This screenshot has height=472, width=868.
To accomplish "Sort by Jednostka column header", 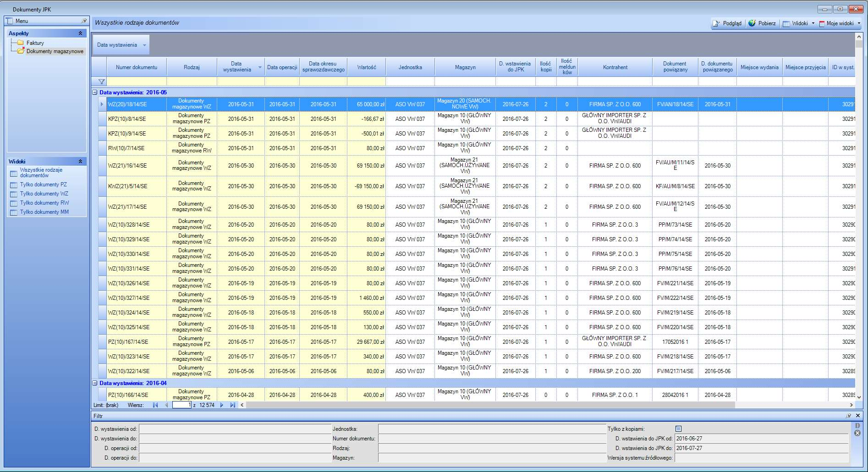I will coord(410,67).
